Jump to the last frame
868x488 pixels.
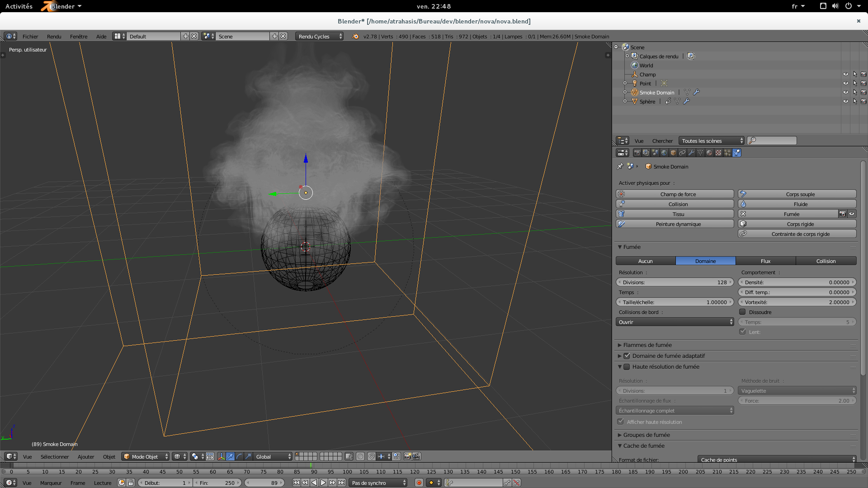(341, 483)
